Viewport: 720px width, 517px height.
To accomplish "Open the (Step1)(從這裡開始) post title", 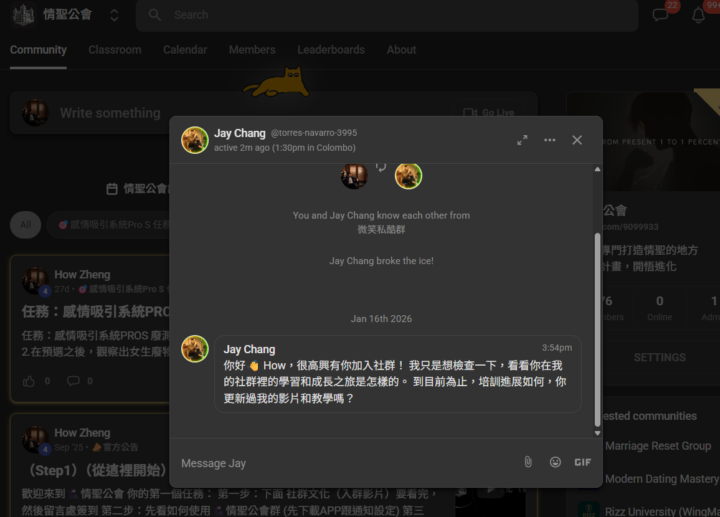I will click(95, 470).
